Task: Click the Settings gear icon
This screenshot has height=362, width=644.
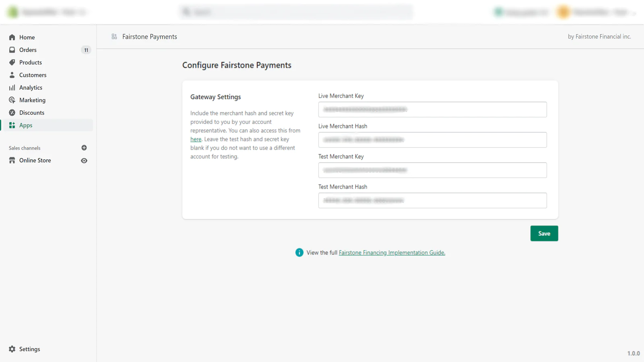Action: 12,349
